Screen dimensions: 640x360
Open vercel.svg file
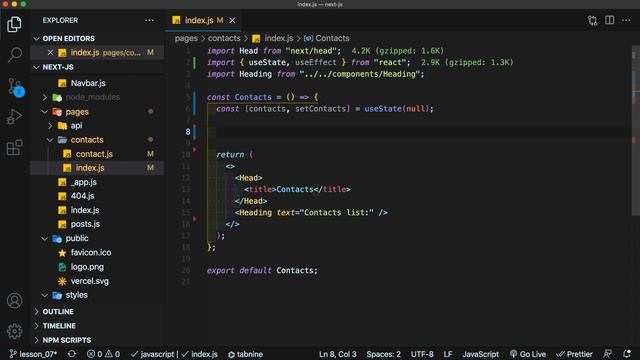pos(89,281)
